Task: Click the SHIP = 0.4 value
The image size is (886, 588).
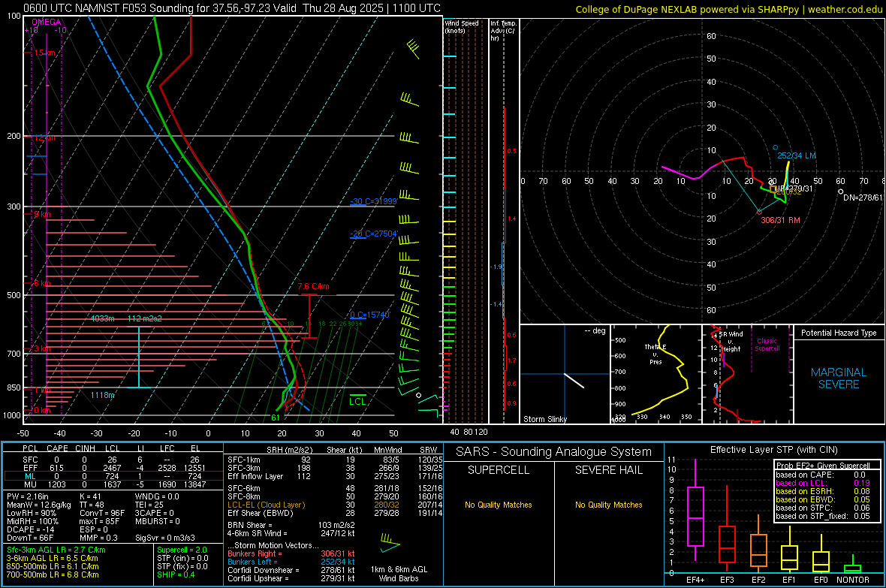Action: (176, 574)
